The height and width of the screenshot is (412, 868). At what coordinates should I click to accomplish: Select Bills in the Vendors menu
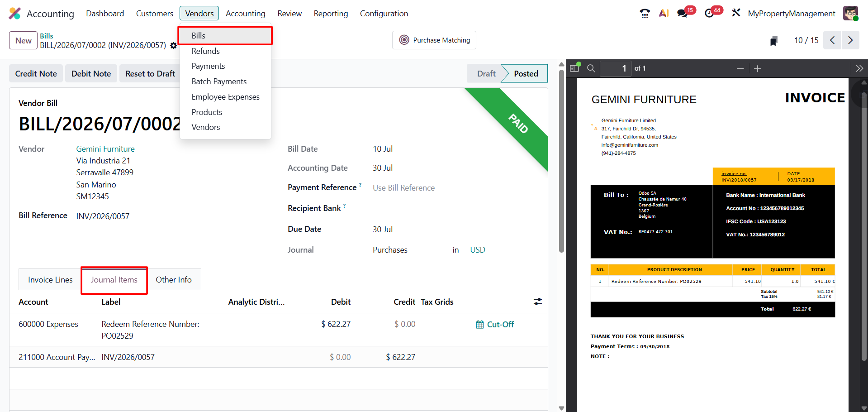click(225, 36)
